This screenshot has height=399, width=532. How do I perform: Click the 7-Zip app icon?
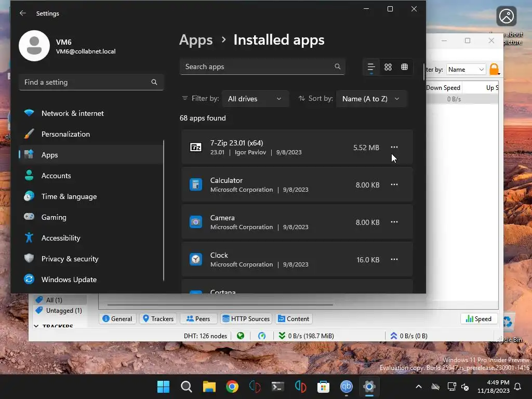click(x=196, y=147)
